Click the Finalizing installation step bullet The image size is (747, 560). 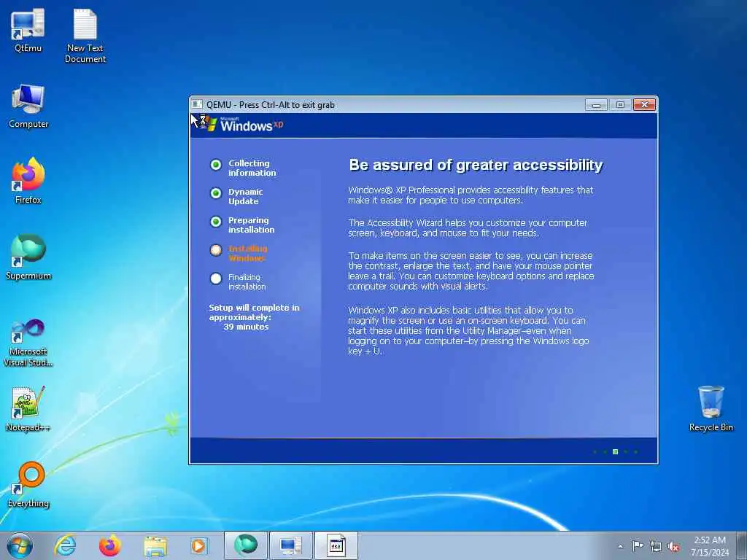(x=216, y=279)
